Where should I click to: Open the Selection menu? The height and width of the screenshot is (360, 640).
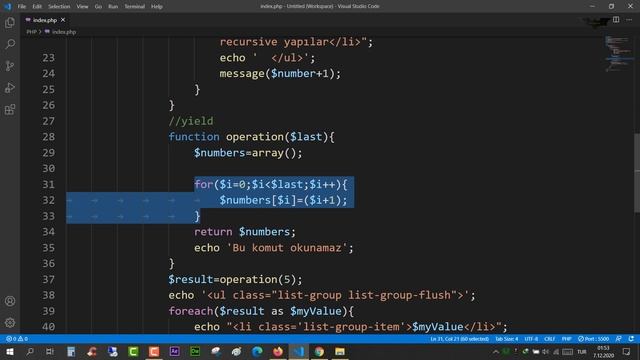tap(59, 7)
